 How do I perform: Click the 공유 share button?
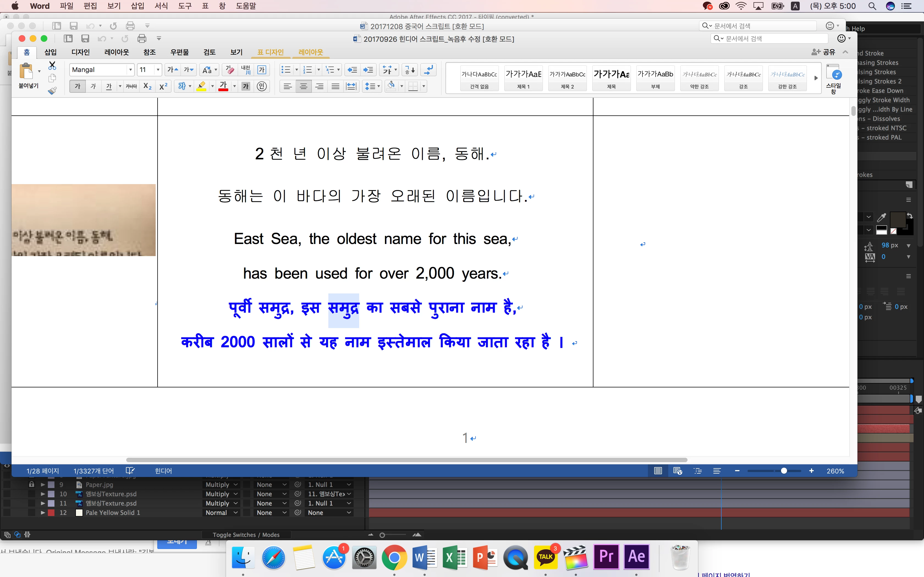coord(824,52)
